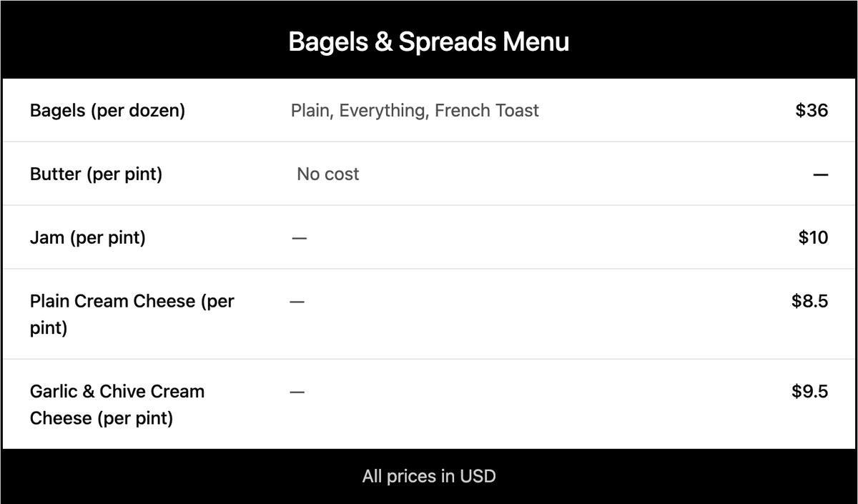Select the Butter (per pint) row label
The height and width of the screenshot is (504, 858).
96,174
